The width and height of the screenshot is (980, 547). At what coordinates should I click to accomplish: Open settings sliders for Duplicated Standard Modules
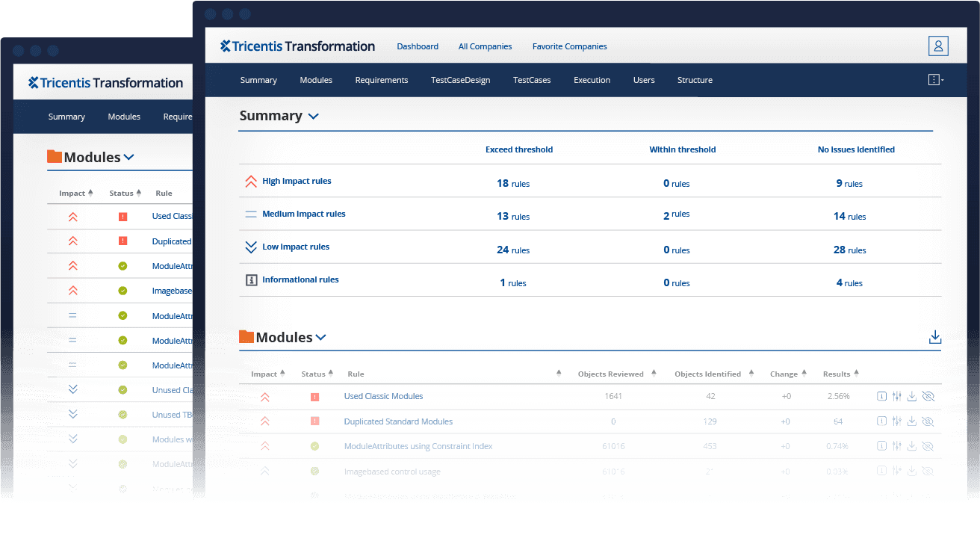tap(896, 421)
